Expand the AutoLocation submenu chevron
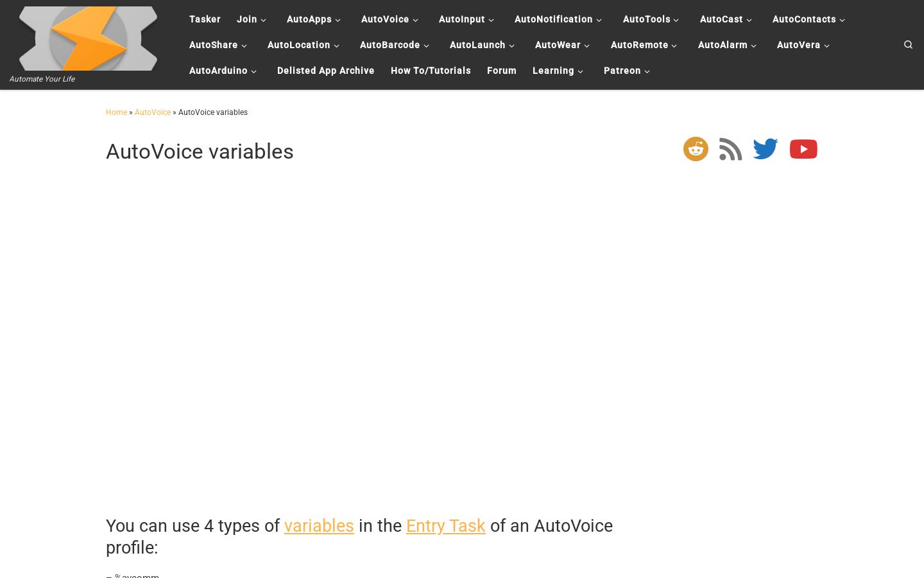This screenshot has height=578, width=924. point(336,46)
